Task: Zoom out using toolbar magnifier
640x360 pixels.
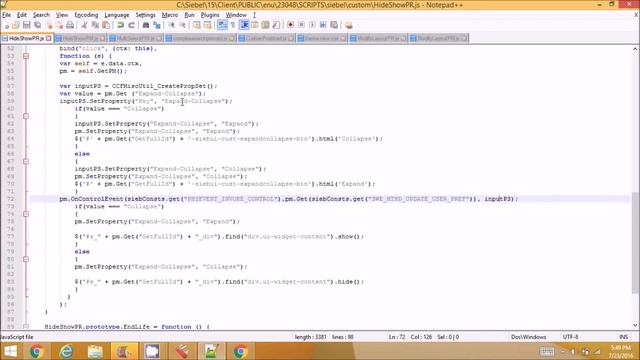Action: [x=182, y=25]
